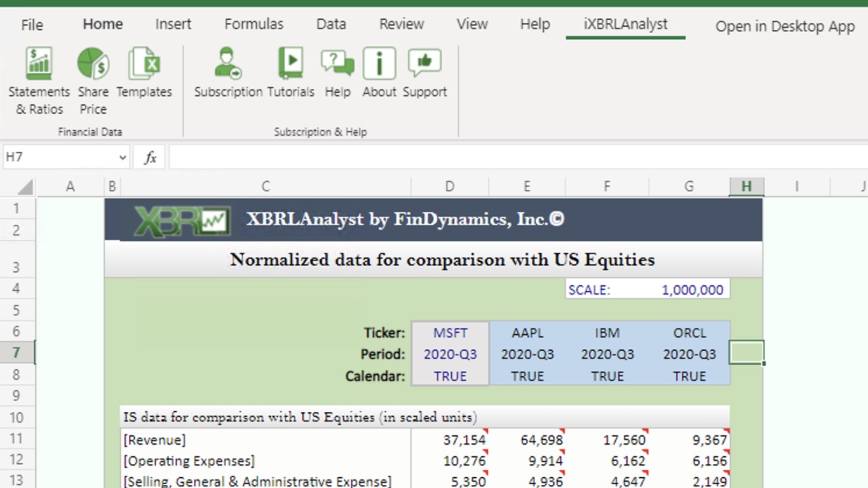Click the select-all corner triangle

coord(25,187)
